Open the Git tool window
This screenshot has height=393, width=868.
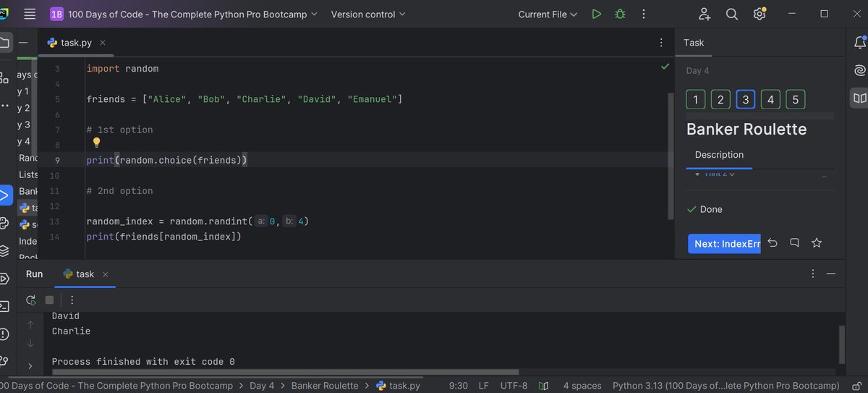point(4,360)
